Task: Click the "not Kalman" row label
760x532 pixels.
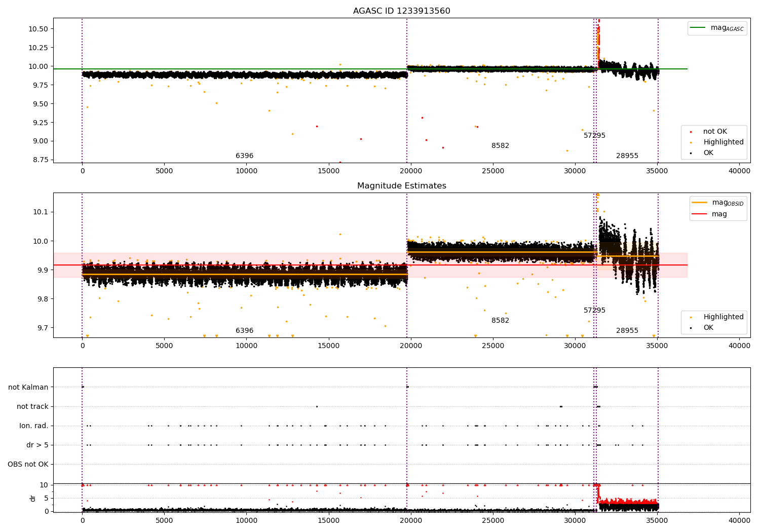Action: pyautogui.click(x=28, y=388)
